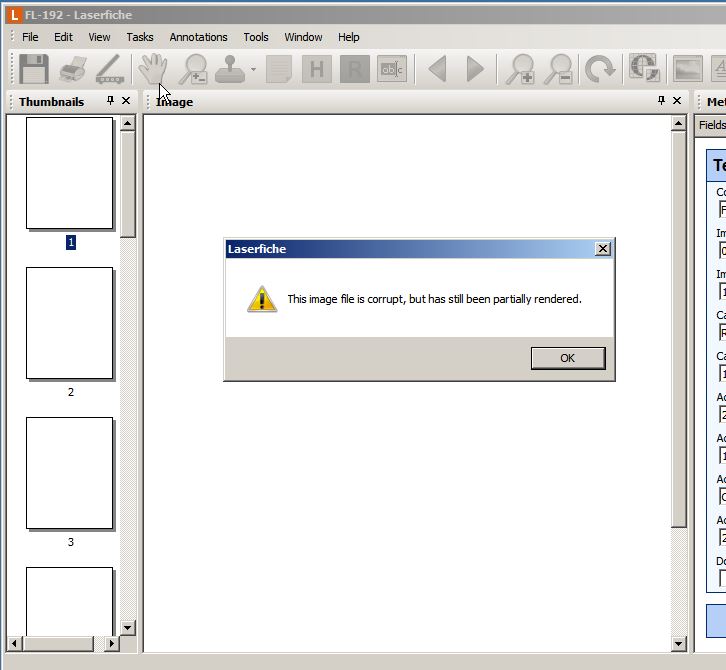The height and width of the screenshot is (670, 726).
Task: Click the Thumbnails scroll up arrow
Action: (128, 123)
